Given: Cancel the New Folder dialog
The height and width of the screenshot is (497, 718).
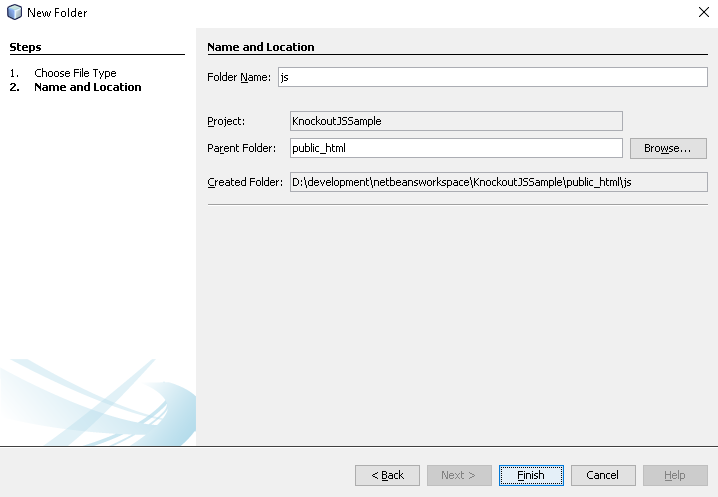Looking at the screenshot, I should pyautogui.click(x=603, y=475).
